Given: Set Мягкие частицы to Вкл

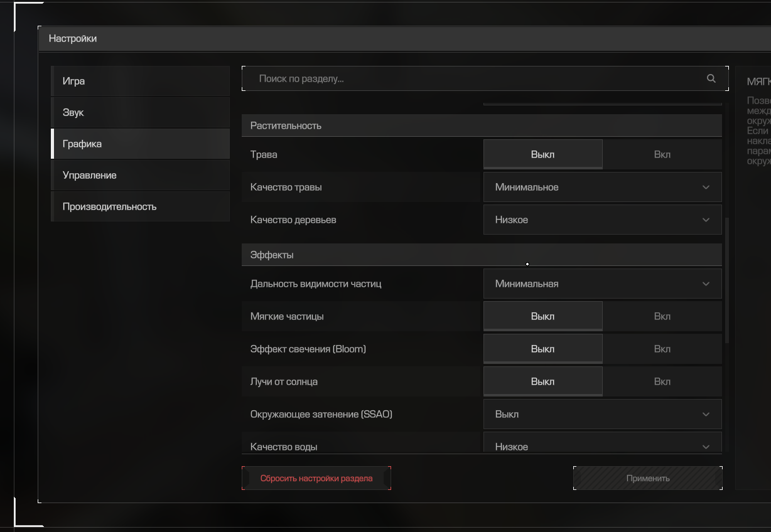Looking at the screenshot, I should coord(662,316).
